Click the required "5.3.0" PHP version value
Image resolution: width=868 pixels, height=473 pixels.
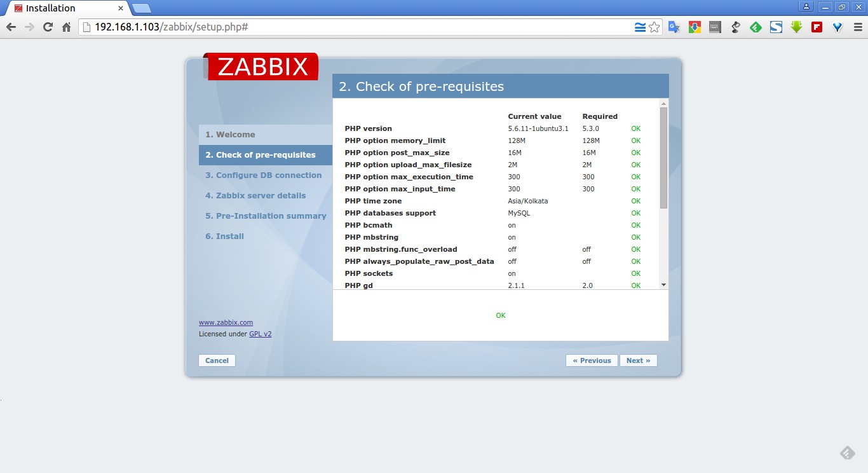coord(591,128)
